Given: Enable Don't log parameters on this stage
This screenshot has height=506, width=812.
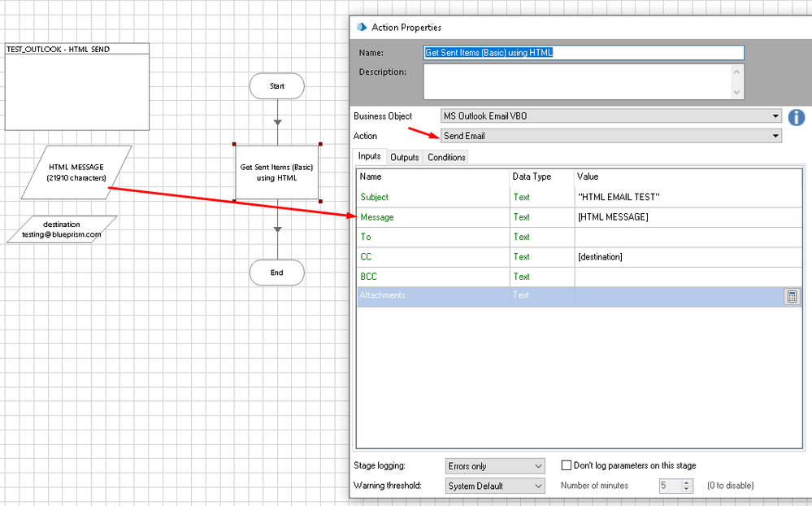Looking at the screenshot, I should tap(567, 465).
